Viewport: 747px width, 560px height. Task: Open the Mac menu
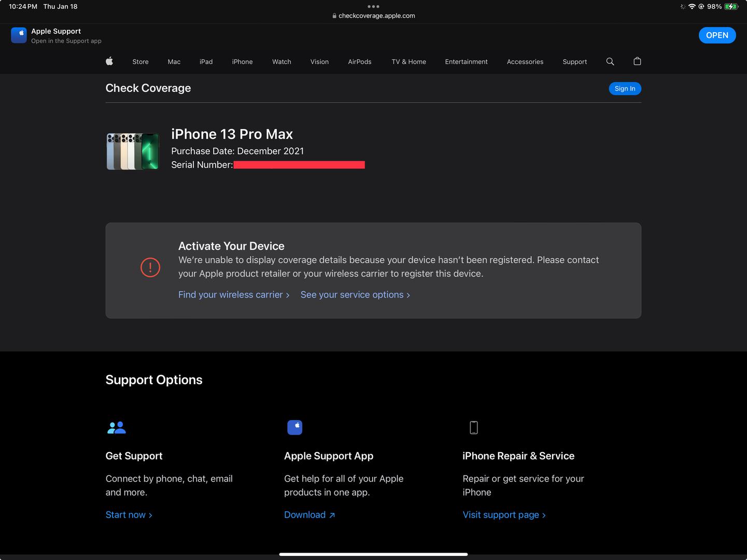click(174, 62)
